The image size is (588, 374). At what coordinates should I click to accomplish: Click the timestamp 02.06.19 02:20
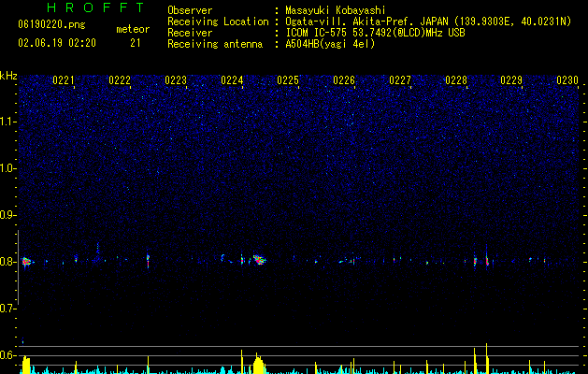click(57, 43)
